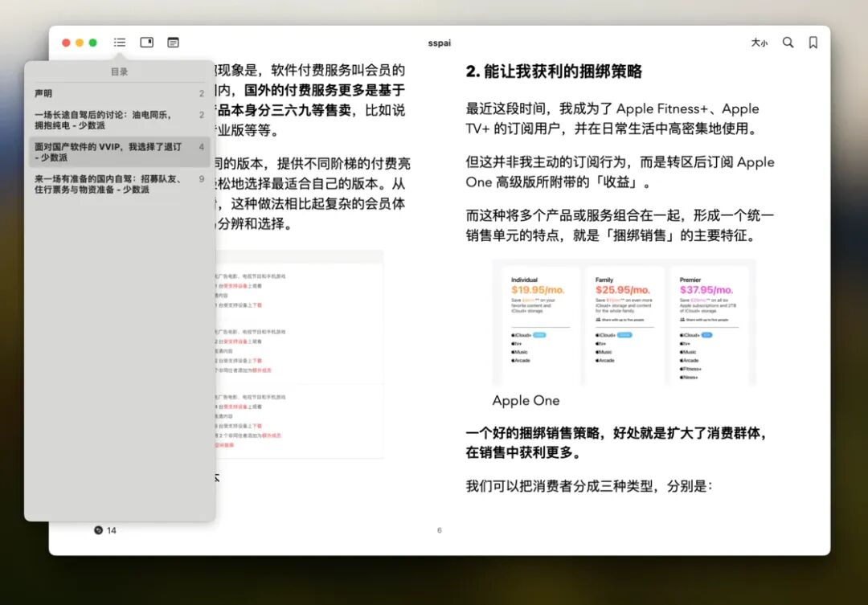Open the 大小 text size control
This screenshot has width=868, height=605.
[759, 43]
